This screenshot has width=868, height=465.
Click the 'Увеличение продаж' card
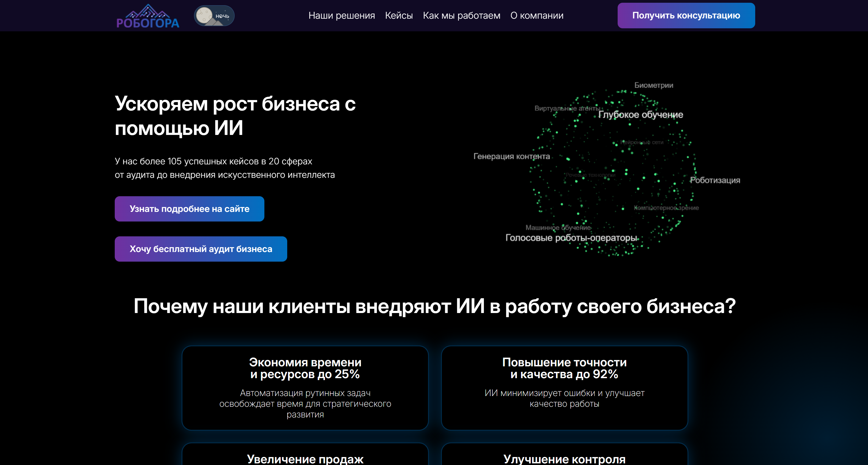tap(305, 458)
